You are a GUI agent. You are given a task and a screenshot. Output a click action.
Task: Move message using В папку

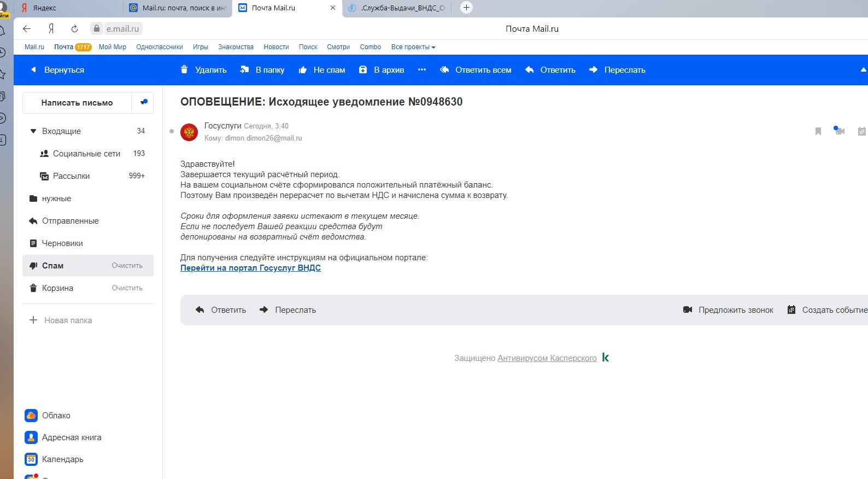(x=262, y=70)
